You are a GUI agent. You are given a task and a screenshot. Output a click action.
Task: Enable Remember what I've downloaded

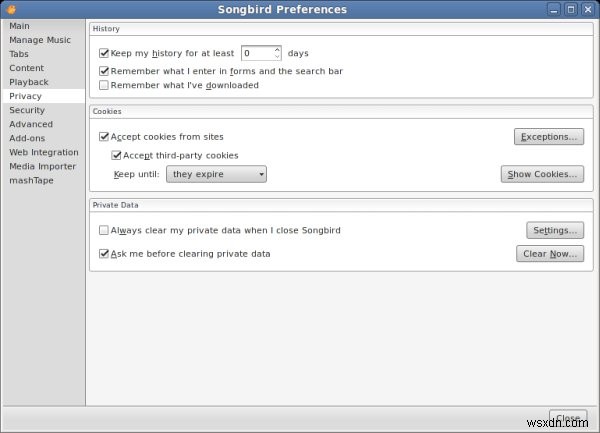pos(104,86)
